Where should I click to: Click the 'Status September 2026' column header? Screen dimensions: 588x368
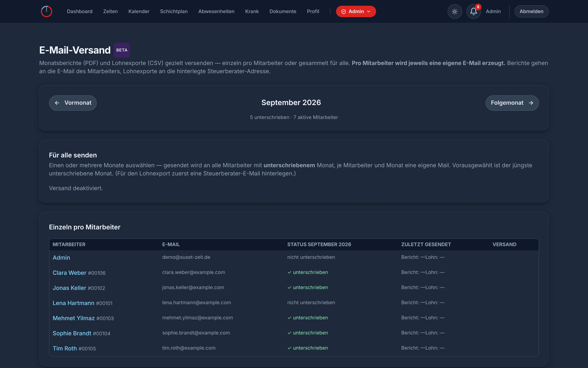pos(319,244)
